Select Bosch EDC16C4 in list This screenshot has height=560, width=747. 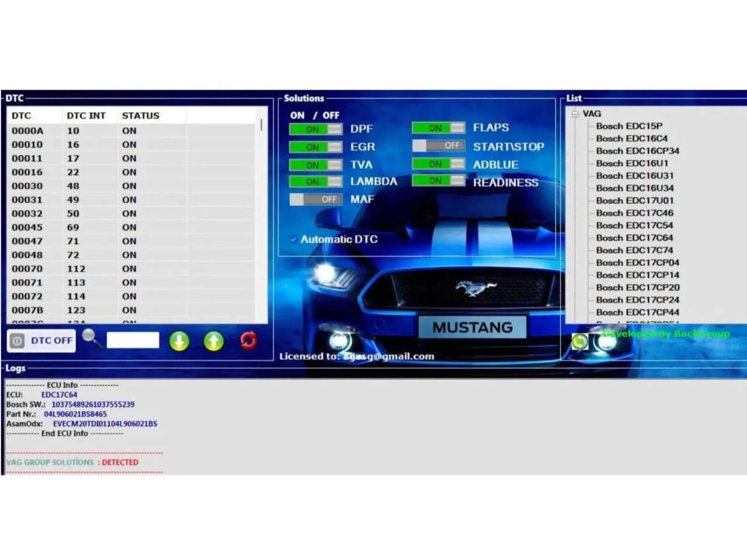[631, 138]
